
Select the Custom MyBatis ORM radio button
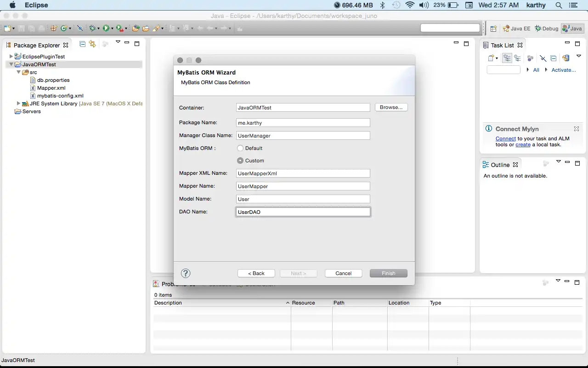click(x=240, y=161)
